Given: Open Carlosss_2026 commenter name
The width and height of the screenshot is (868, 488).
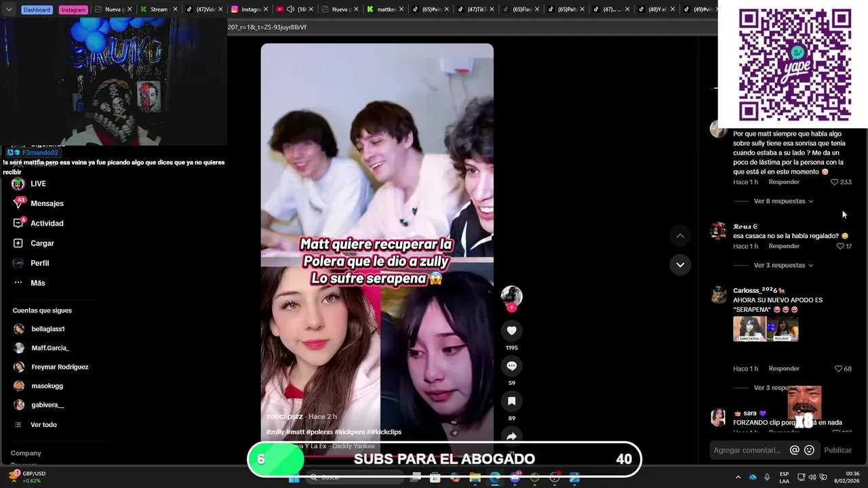Looking at the screenshot, I should coord(758,290).
